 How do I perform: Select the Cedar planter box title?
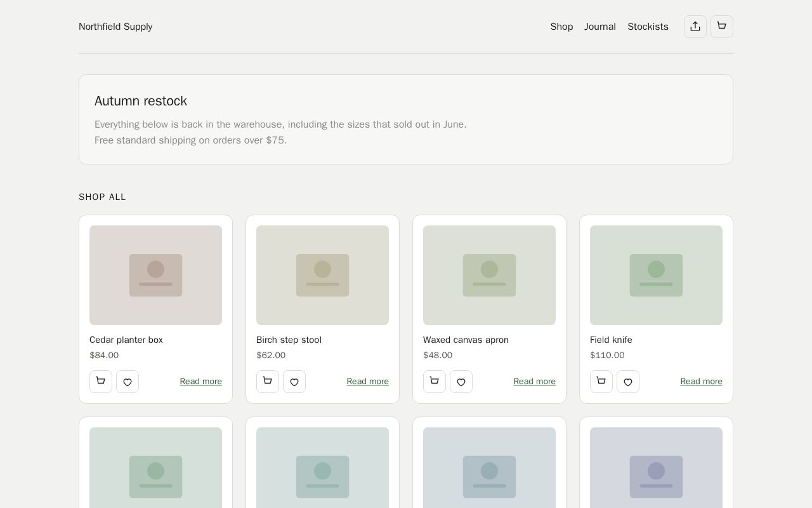pyautogui.click(x=126, y=340)
